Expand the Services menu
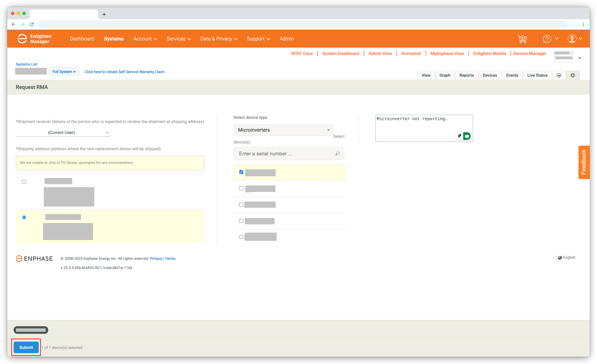Viewport: 597px width, 364px height. 179,39
